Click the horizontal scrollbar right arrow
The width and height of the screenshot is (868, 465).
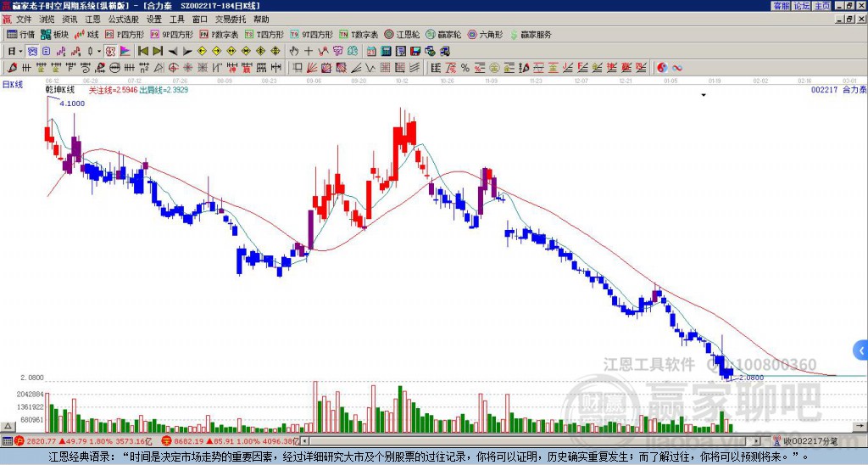click(757, 441)
